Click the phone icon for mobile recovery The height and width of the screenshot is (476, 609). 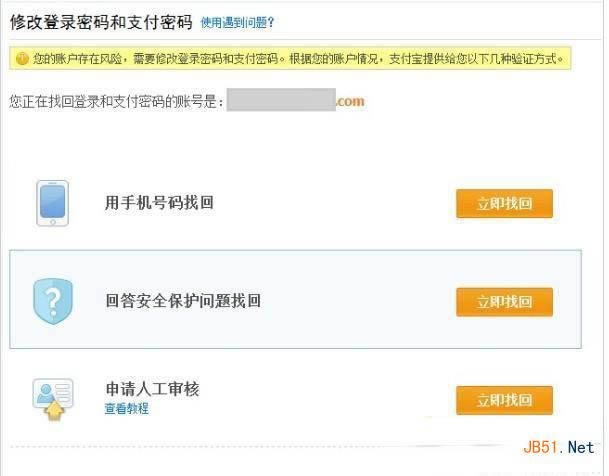tap(52, 203)
